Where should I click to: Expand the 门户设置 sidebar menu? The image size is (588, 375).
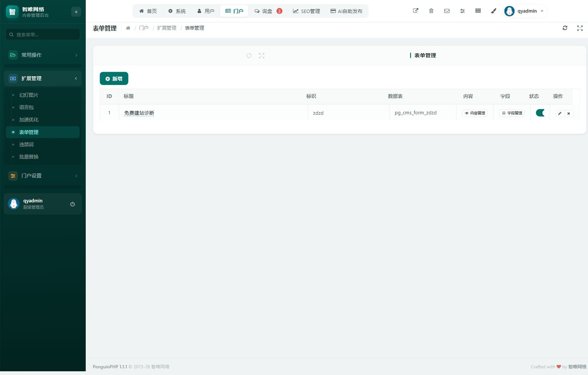tap(43, 176)
